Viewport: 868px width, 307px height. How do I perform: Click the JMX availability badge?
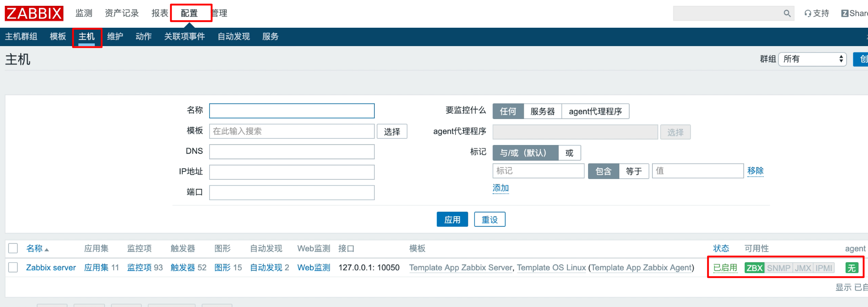tap(803, 268)
